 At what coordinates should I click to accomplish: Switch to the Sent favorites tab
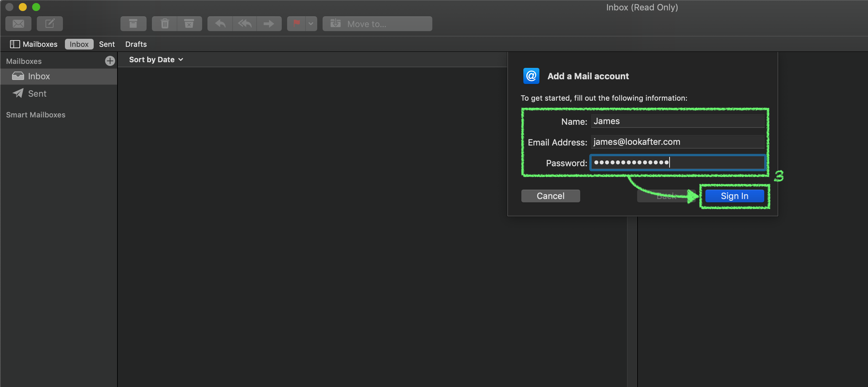pos(106,44)
